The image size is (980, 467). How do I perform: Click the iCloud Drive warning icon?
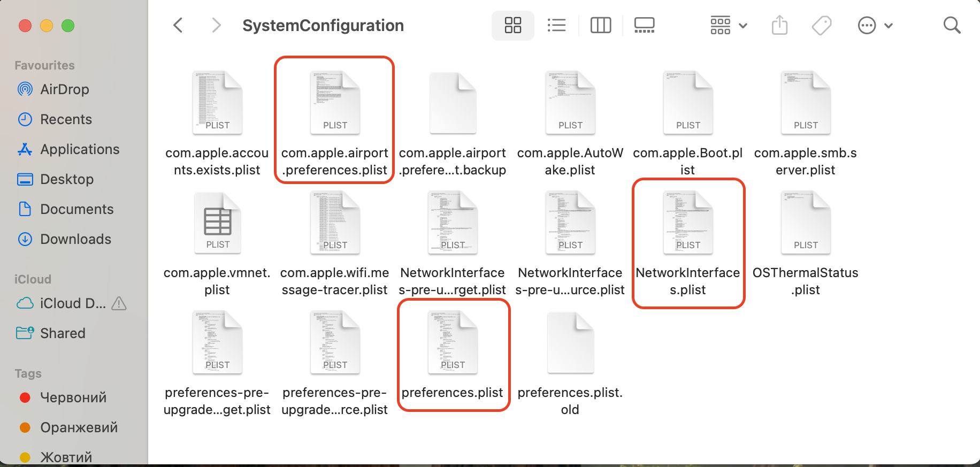pos(119,303)
